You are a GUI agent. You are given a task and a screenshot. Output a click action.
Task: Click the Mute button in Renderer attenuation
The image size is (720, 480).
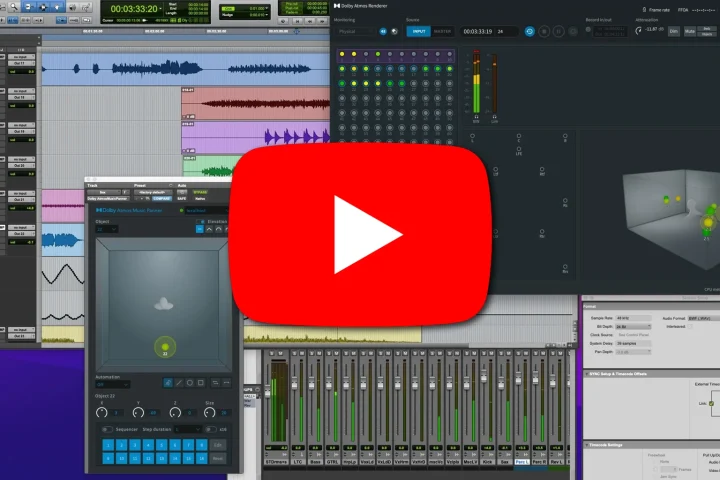[x=690, y=31]
